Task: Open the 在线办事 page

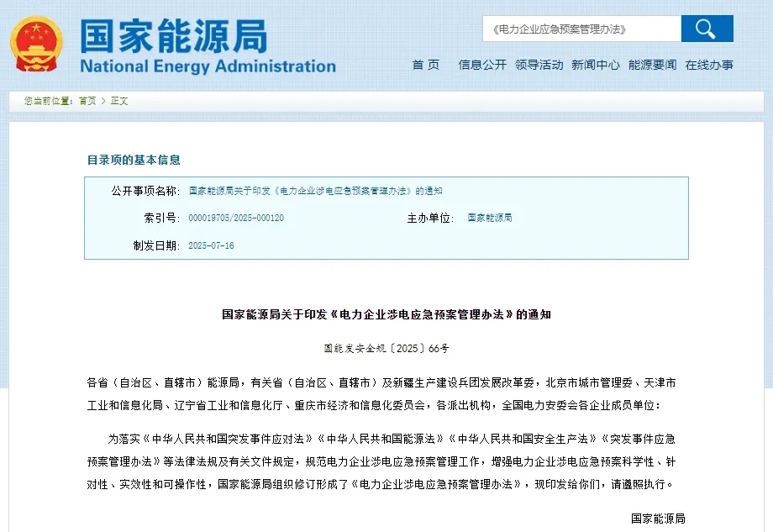Action: [x=709, y=65]
